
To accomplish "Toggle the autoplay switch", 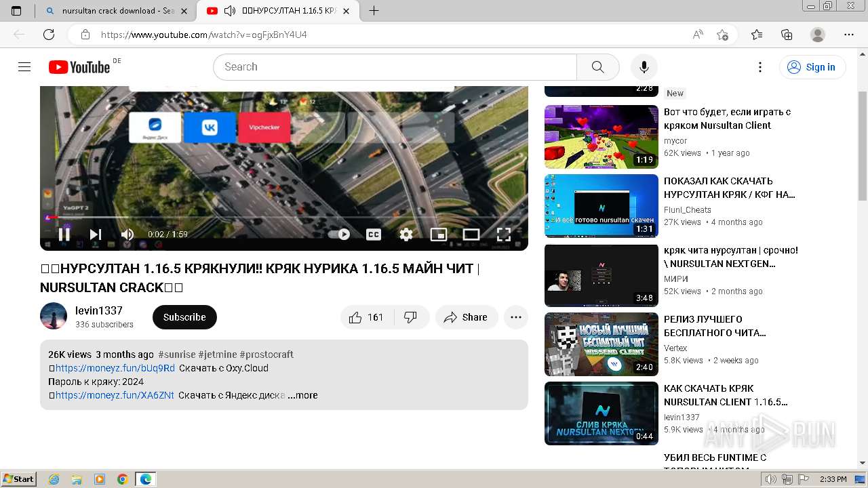I will [339, 235].
